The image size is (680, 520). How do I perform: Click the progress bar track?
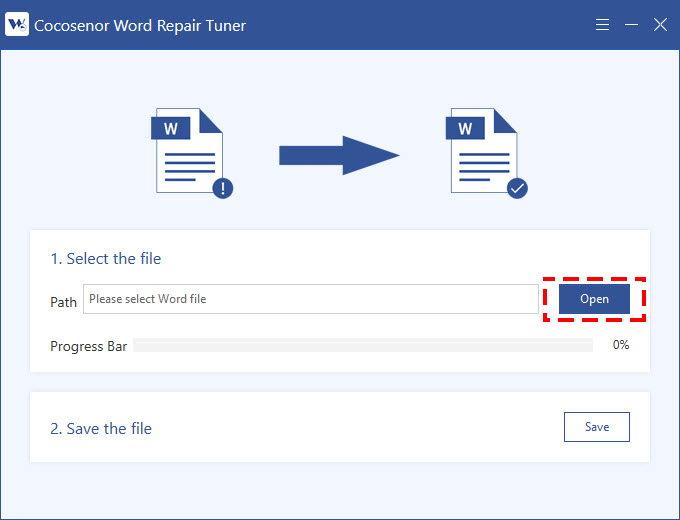pos(363,345)
